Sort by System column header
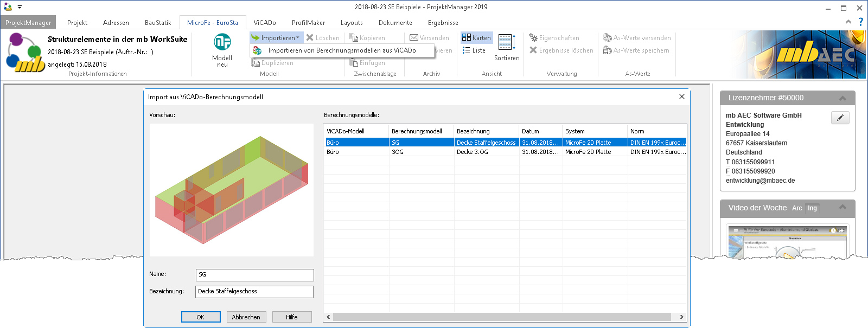The height and width of the screenshot is (328, 868). click(x=595, y=131)
